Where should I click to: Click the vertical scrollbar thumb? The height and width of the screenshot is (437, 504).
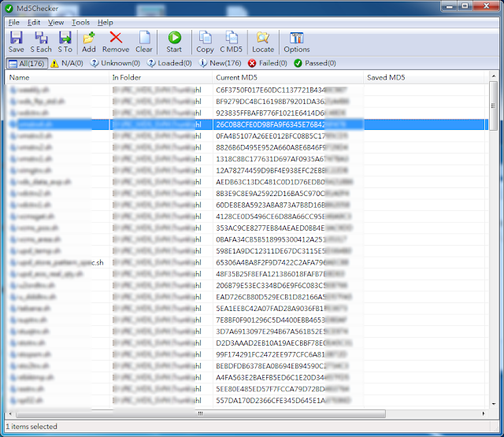click(x=494, y=106)
